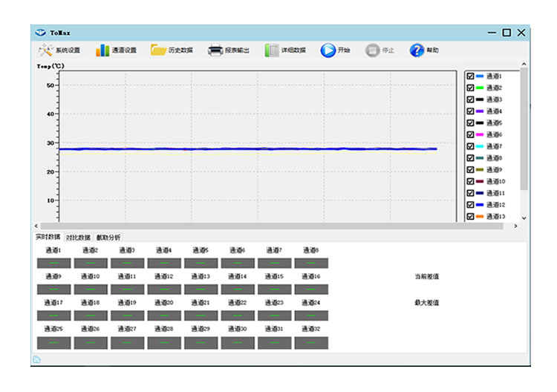Click 报表输出 report output printer icon
The image size is (557, 392).
[x=215, y=50]
